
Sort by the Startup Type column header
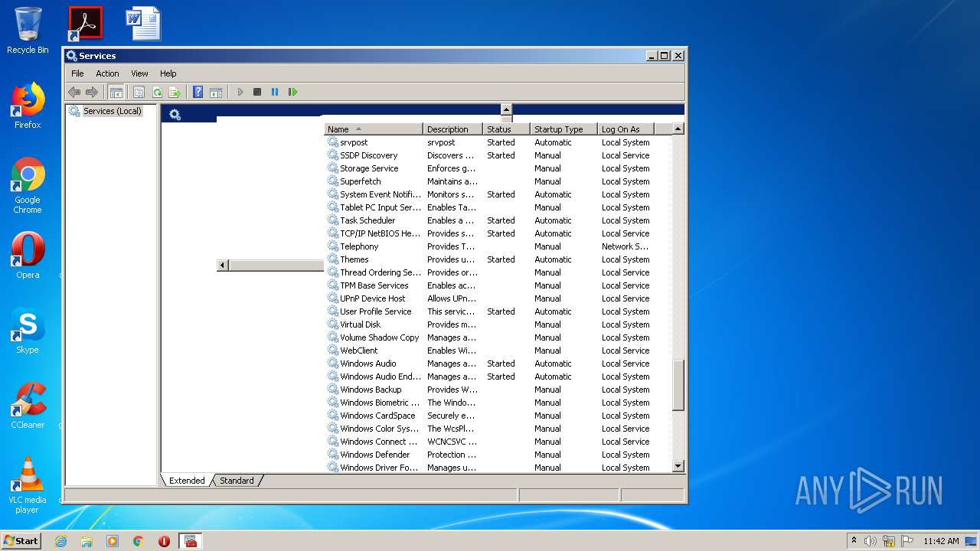(563, 129)
